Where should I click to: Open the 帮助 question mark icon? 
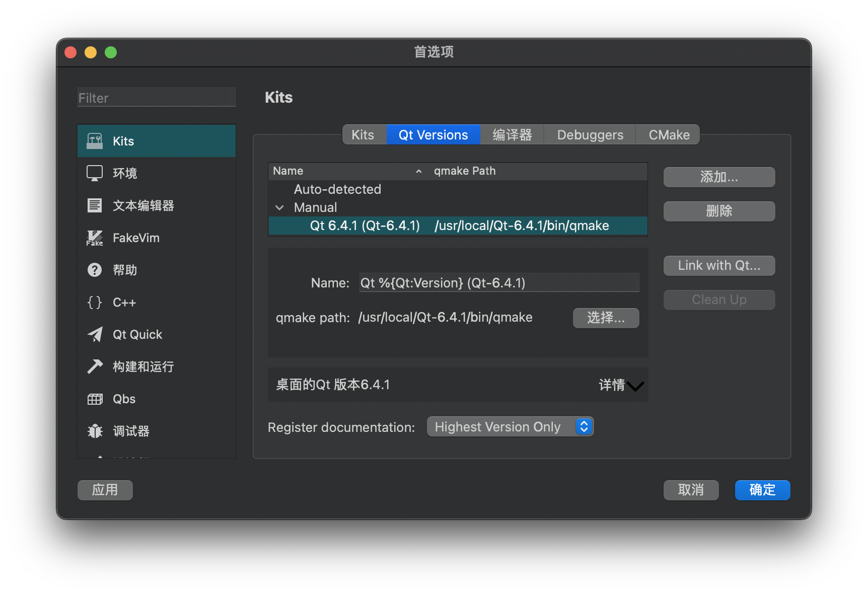click(x=95, y=270)
